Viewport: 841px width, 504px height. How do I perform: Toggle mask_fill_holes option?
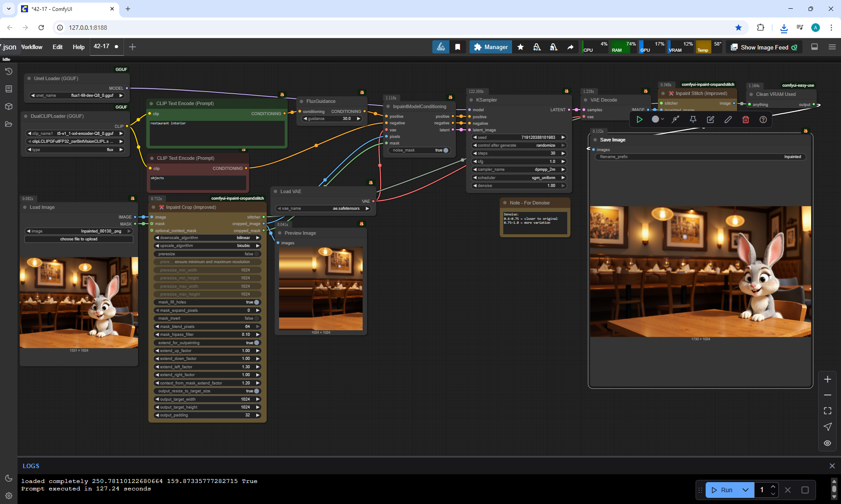click(256, 302)
